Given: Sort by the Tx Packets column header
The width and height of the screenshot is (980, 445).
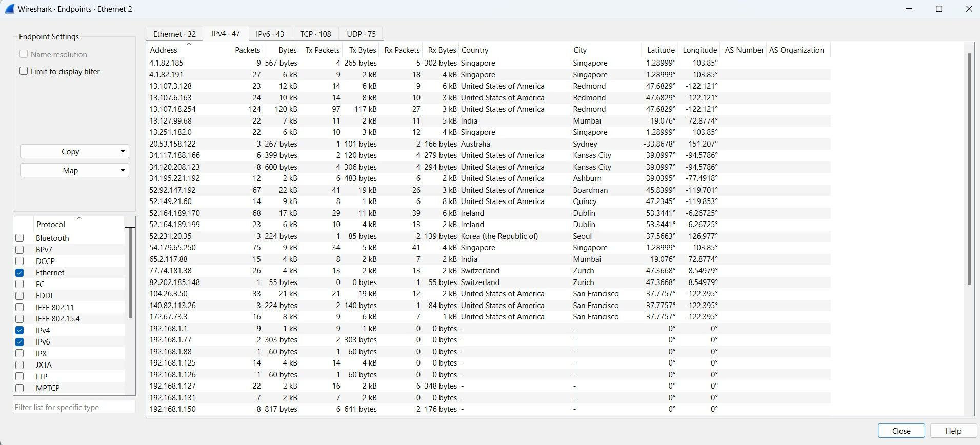Looking at the screenshot, I should click(321, 50).
